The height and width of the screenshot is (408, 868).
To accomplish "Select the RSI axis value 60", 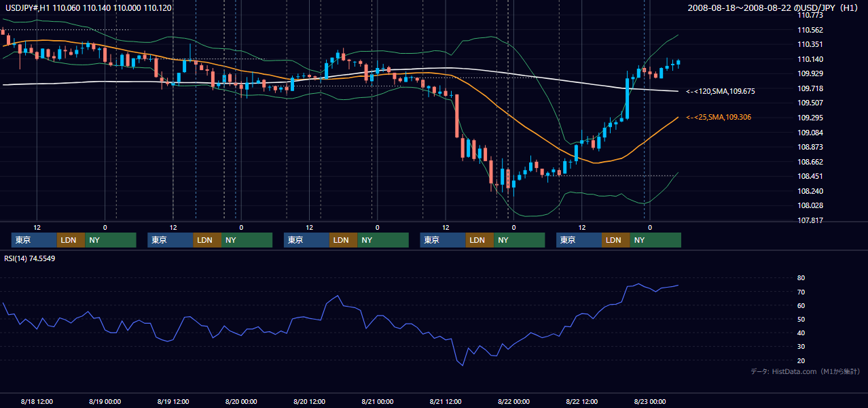I will click(x=801, y=305).
